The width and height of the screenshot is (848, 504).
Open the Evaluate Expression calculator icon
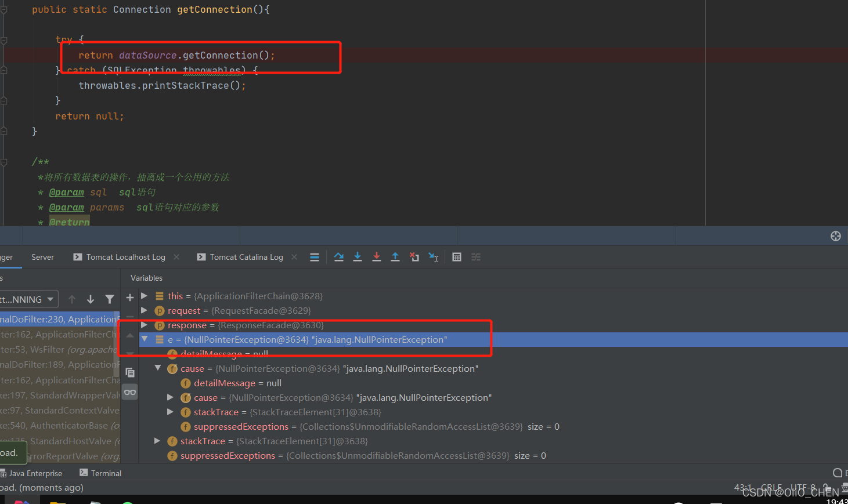(x=457, y=257)
